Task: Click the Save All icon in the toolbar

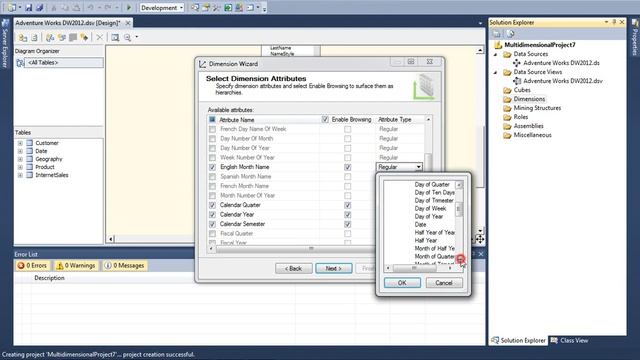Action: pos(40,7)
